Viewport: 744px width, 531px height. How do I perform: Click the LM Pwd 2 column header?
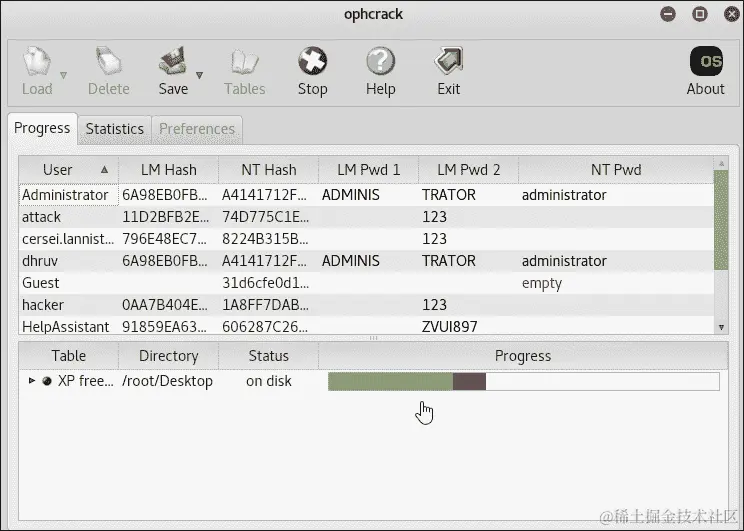[468, 169]
